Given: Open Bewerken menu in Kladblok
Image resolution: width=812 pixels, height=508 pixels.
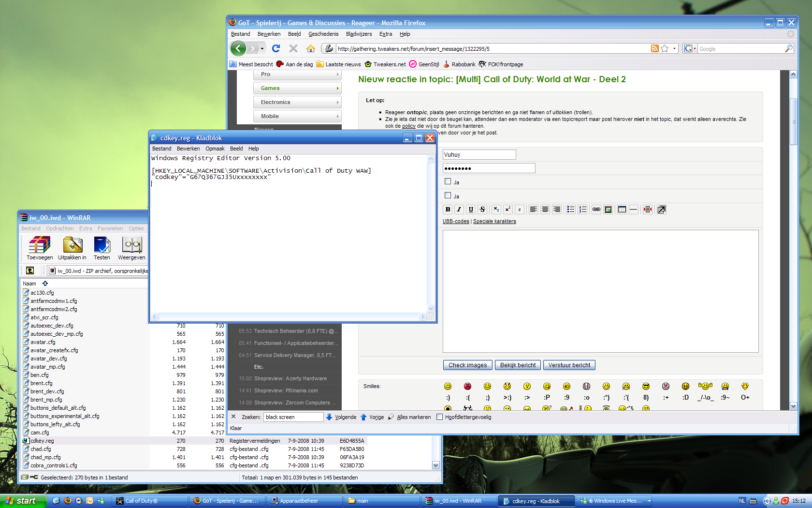Looking at the screenshot, I should [188, 149].
